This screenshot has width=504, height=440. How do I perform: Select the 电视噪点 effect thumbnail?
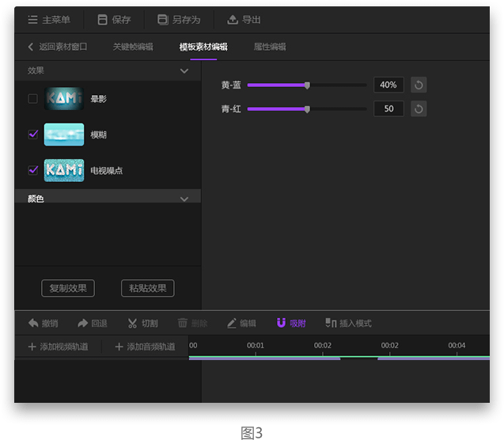64,170
